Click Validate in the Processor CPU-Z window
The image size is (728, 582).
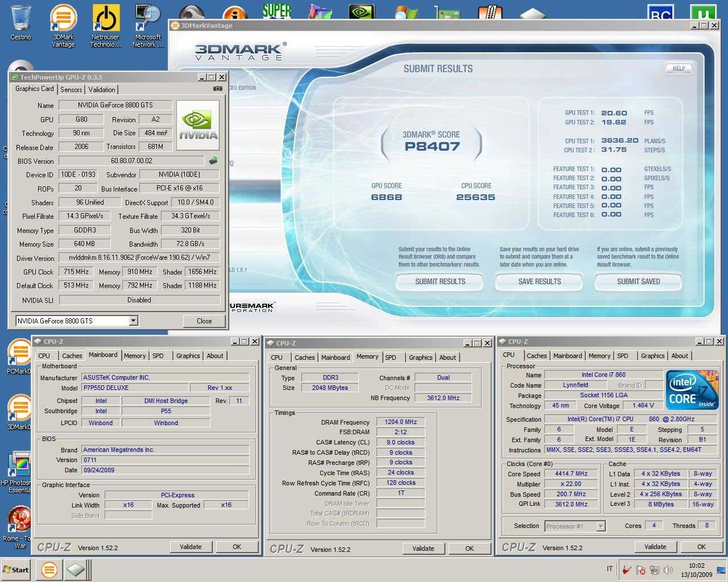[x=655, y=547]
